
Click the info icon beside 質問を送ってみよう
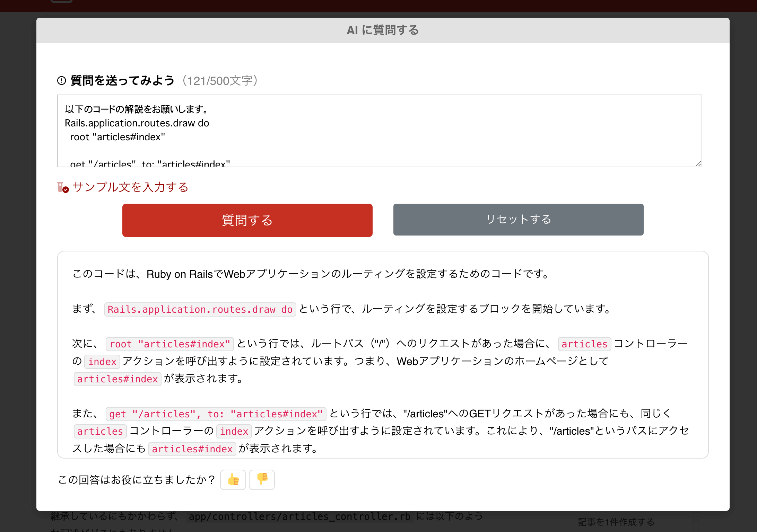click(61, 81)
